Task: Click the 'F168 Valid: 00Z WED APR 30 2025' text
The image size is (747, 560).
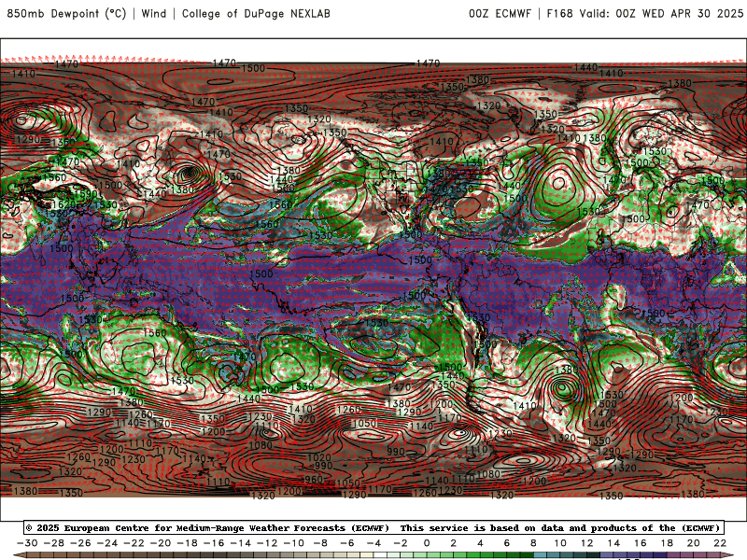Action: tap(645, 13)
